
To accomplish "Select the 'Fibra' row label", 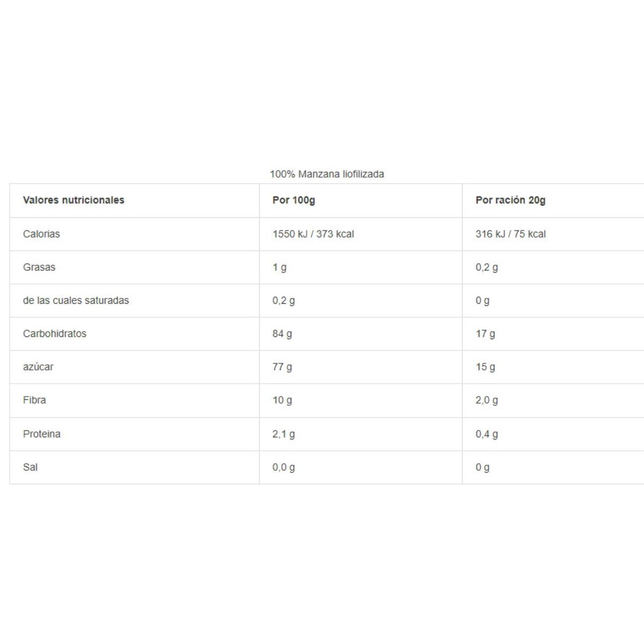I will pos(34,400).
